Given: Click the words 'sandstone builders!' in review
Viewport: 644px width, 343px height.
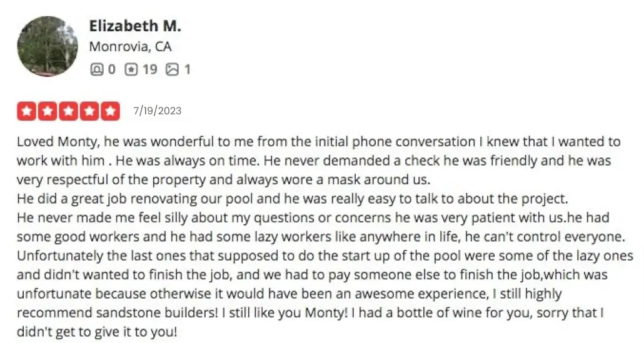Looking at the screenshot, I should [158, 312].
